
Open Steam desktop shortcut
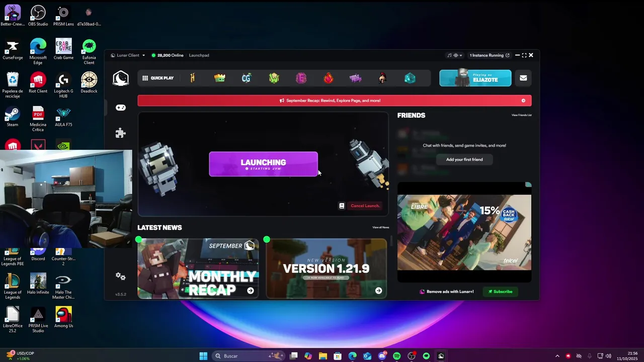(x=13, y=117)
